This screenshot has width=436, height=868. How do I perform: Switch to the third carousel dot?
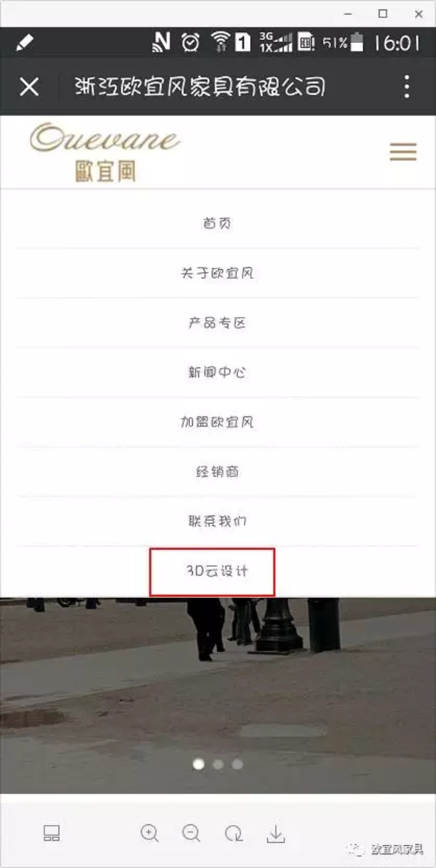(x=237, y=764)
